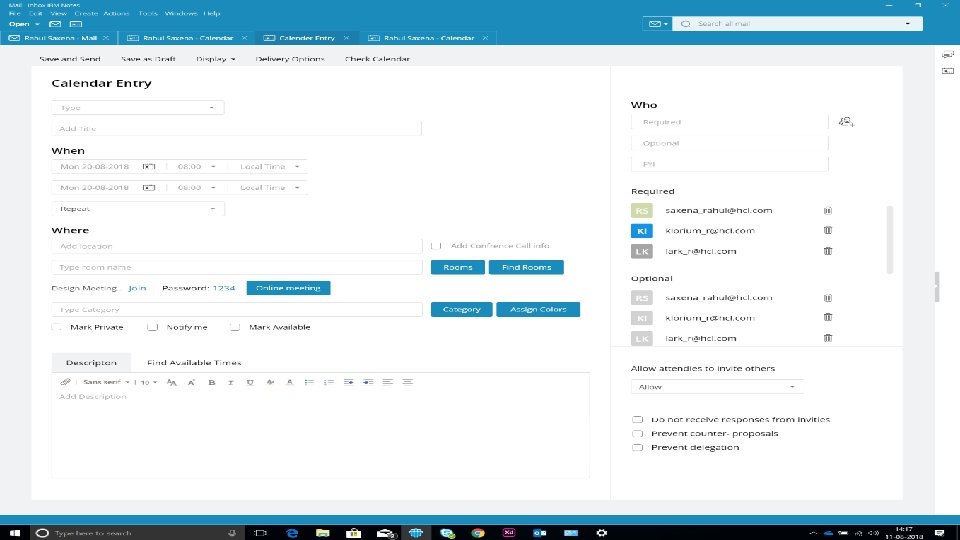Open Delivery Options
The width and height of the screenshot is (960, 540).
pos(290,59)
